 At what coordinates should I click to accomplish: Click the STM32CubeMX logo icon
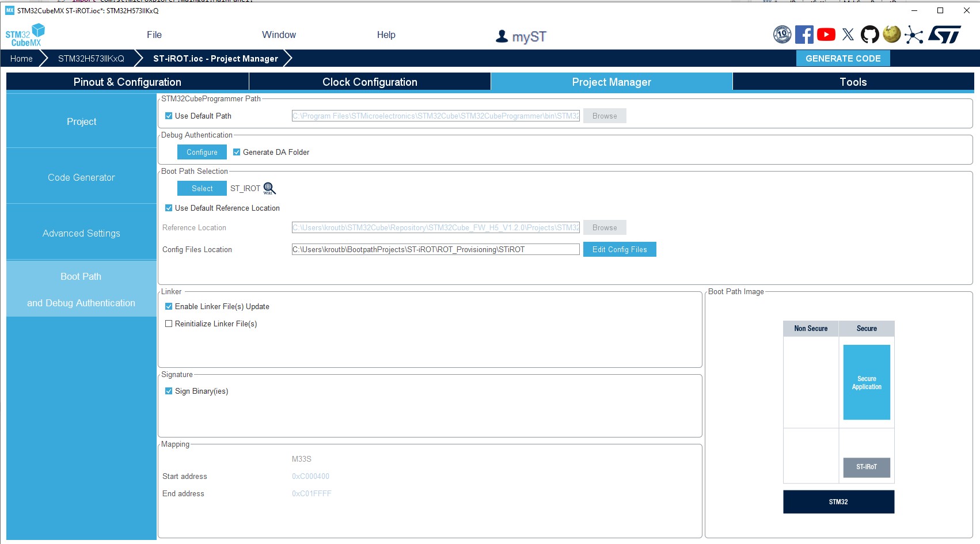point(25,35)
